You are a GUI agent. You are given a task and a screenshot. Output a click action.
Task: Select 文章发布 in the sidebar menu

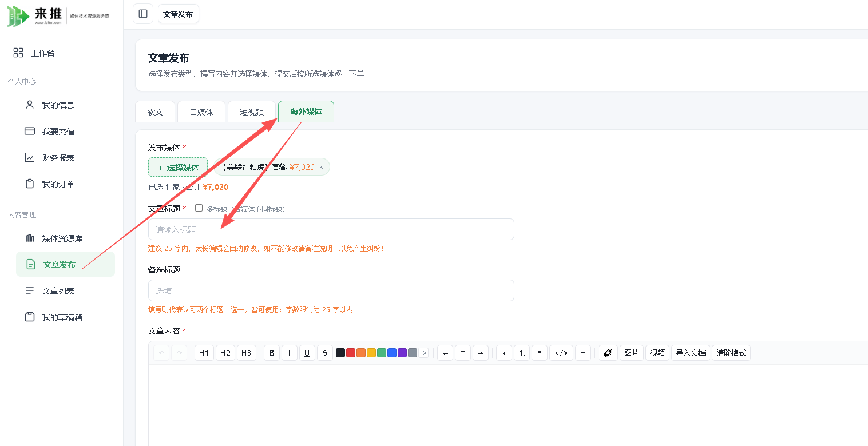point(65,265)
